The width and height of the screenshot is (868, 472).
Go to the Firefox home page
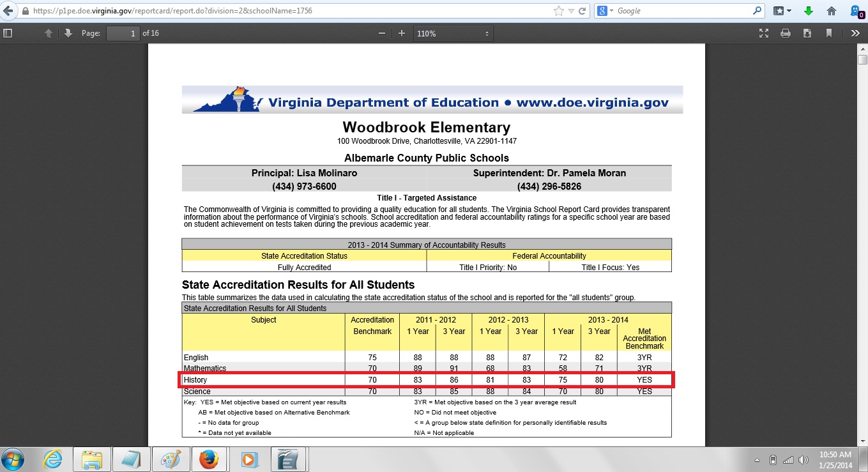tap(832, 11)
